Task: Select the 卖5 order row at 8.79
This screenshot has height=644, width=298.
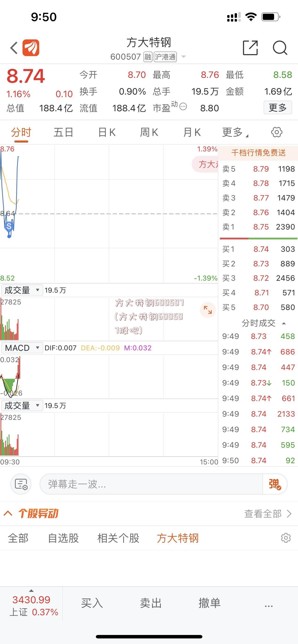Action: (x=258, y=169)
